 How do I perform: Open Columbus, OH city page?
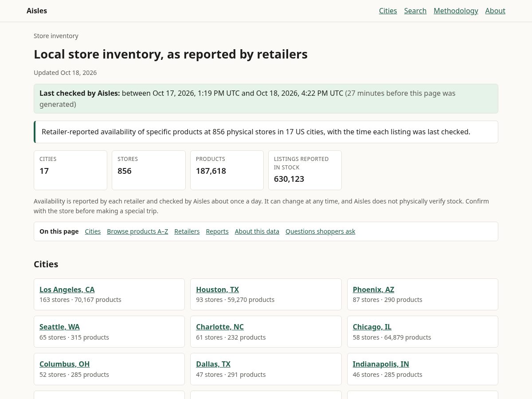pyautogui.click(x=64, y=364)
